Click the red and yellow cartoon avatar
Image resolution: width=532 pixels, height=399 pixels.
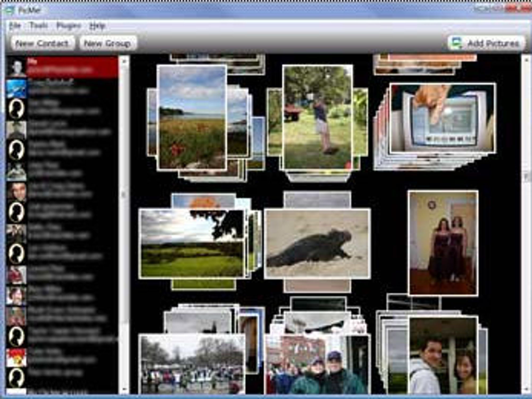(x=16, y=357)
